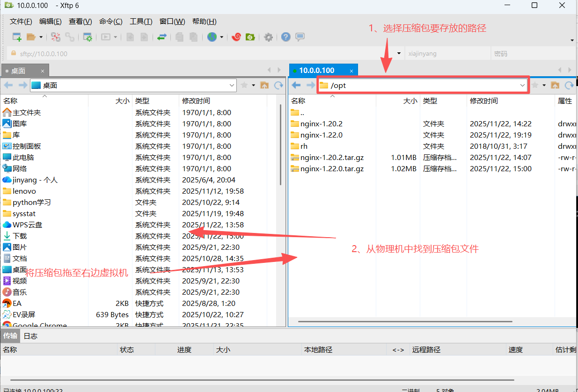This screenshot has height=392, width=578.
Task: Launch Xshell via red swirl icon
Action: click(x=236, y=37)
